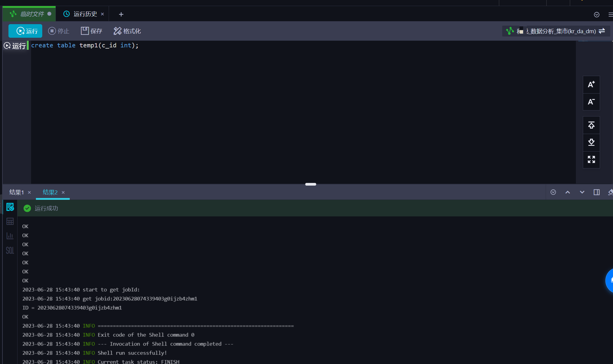
Task: Show the SQL view in results sidebar
Action: click(10, 250)
